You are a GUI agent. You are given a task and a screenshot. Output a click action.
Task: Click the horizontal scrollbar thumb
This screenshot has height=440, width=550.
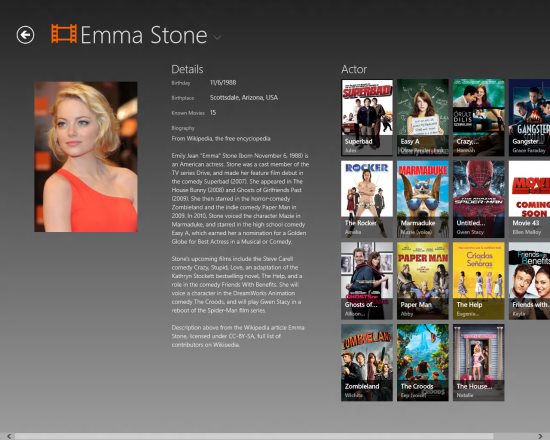click(x=254, y=436)
